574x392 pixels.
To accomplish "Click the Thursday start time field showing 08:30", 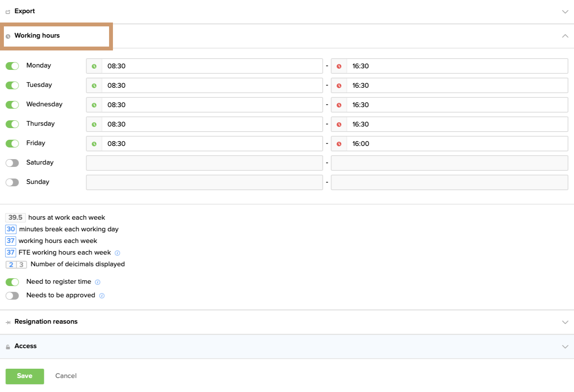I will (x=212, y=124).
